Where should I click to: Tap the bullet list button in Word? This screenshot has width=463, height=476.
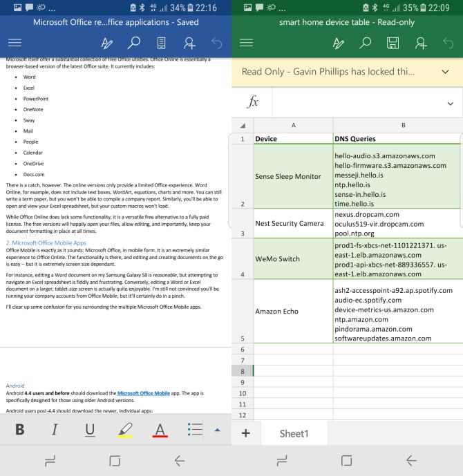pyautogui.click(x=195, y=430)
